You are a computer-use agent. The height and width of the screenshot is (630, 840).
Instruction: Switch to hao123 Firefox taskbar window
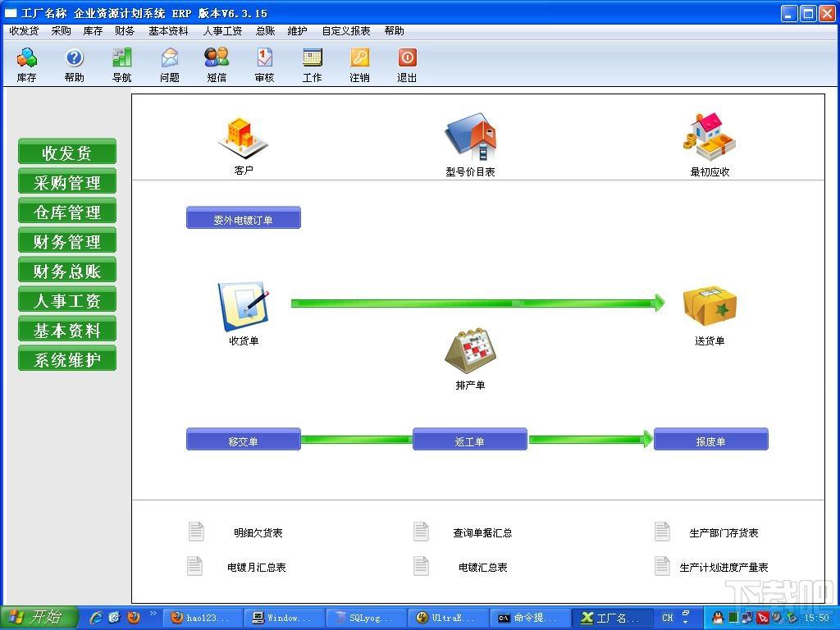tap(202, 618)
